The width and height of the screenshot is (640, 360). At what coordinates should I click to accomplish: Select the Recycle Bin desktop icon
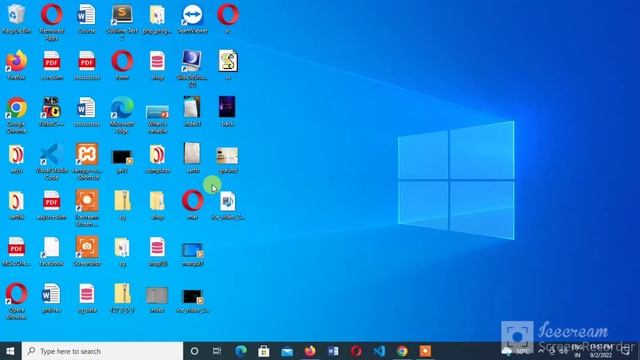pos(16,18)
